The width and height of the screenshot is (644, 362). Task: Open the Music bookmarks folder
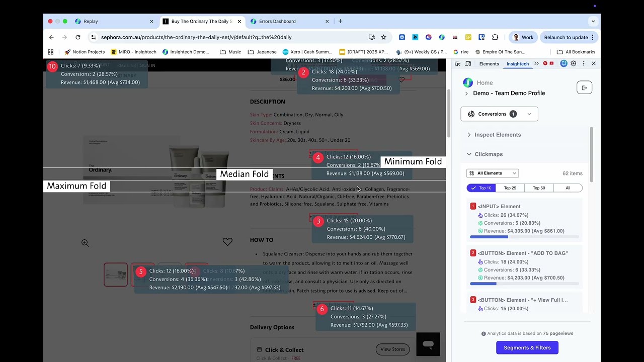coord(230,52)
